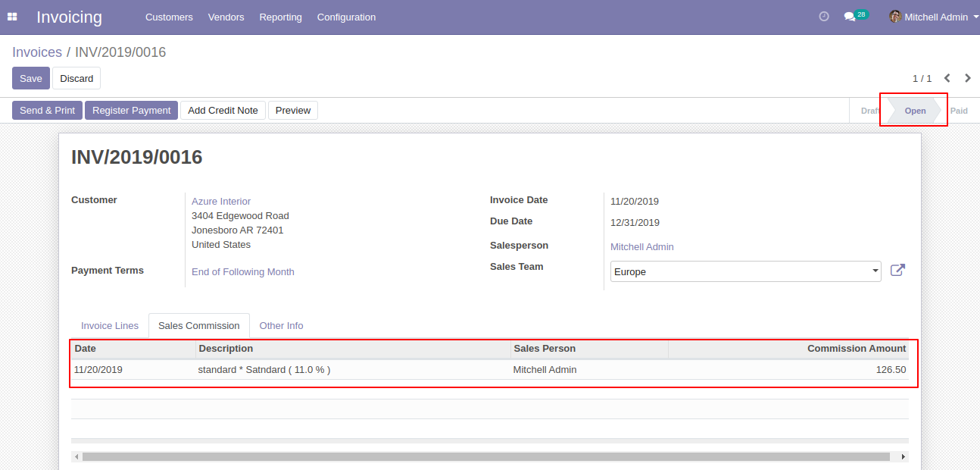Sort by Commission Amount column header
The height and width of the screenshot is (470, 980).
[x=788, y=349]
